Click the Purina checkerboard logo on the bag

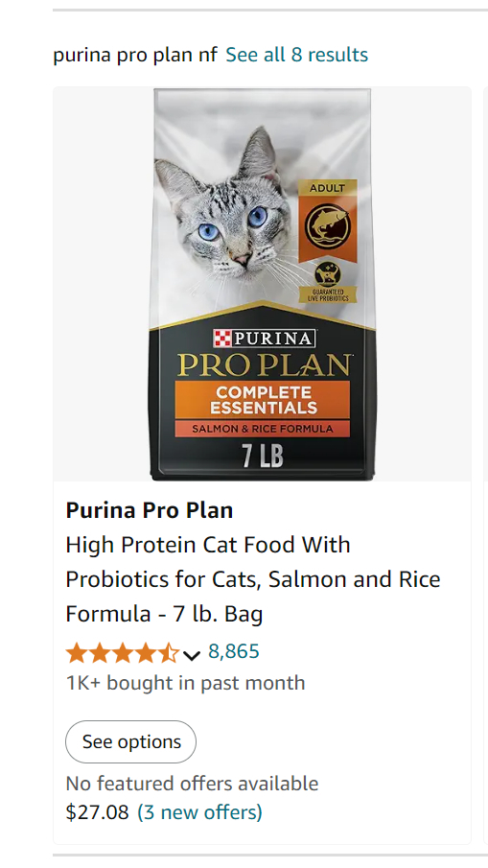tap(222, 338)
